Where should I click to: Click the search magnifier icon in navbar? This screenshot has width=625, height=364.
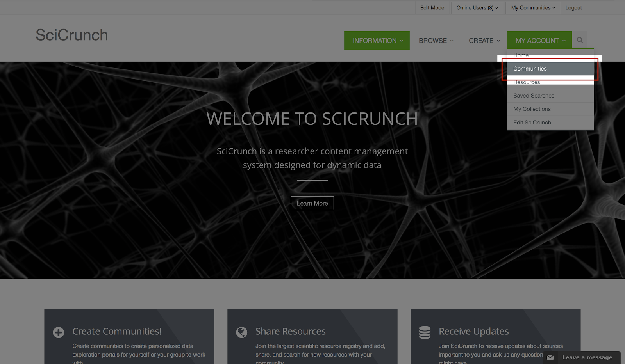(x=580, y=40)
